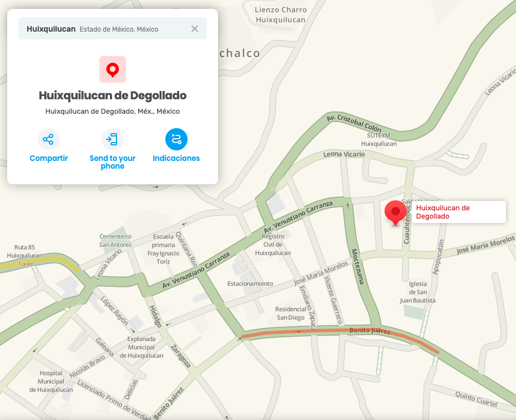Open Indicaciones directions round blue icon

176,139
